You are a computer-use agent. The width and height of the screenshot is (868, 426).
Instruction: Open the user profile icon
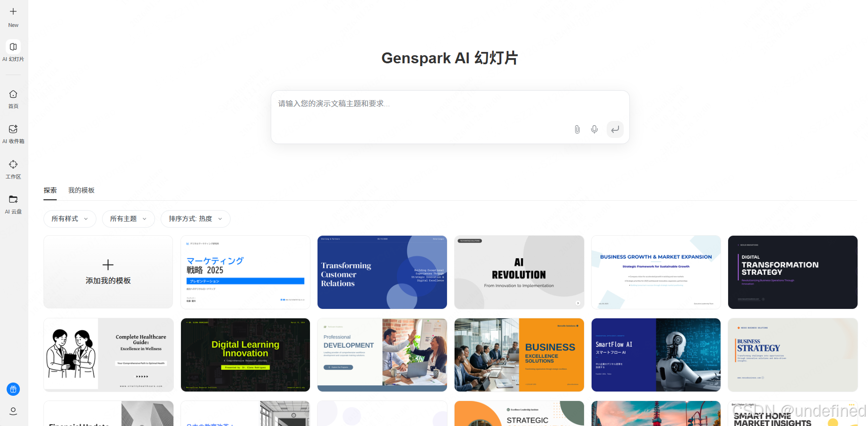[x=13, y=411]
